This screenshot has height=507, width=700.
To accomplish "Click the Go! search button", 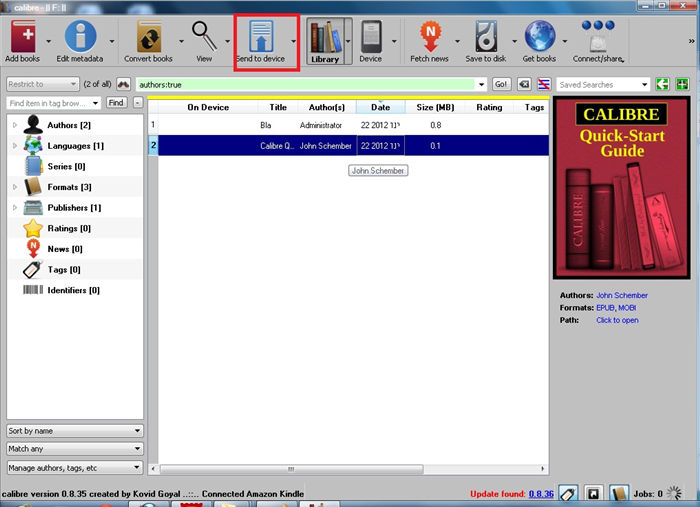I will tap(501, 84).
